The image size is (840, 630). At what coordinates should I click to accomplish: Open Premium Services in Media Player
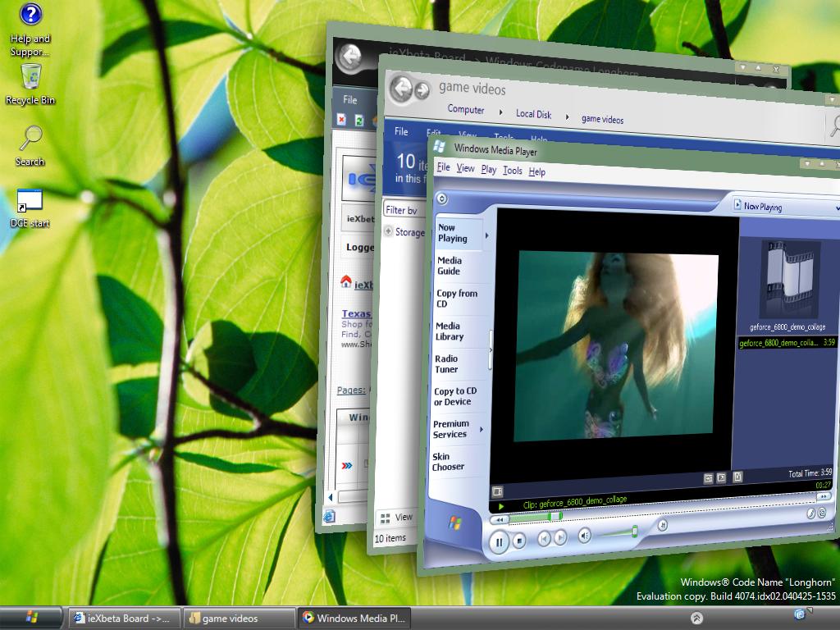451,429
